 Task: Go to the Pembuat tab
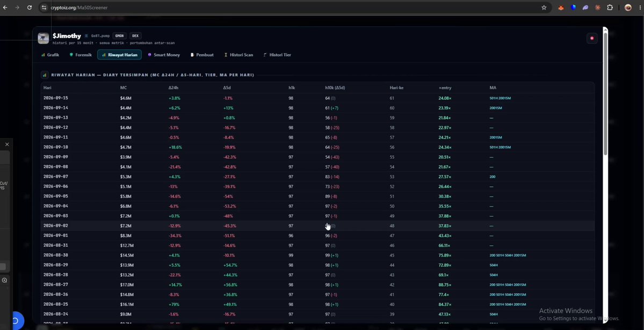[202, 55]
